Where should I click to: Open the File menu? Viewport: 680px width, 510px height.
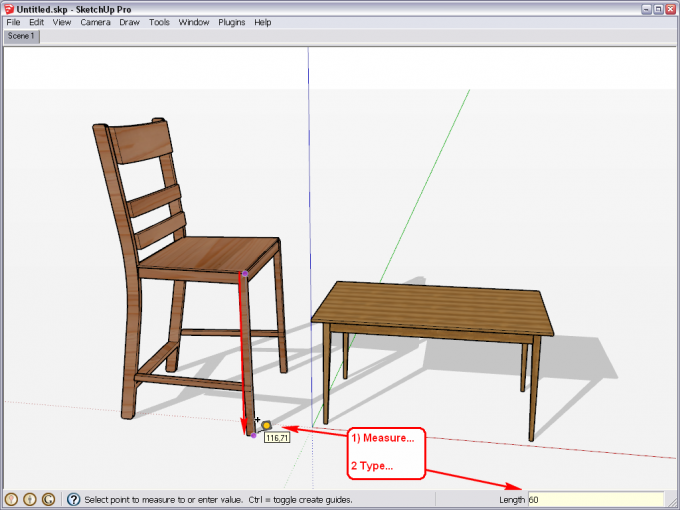pyautogui.click(x=13, y=22)
